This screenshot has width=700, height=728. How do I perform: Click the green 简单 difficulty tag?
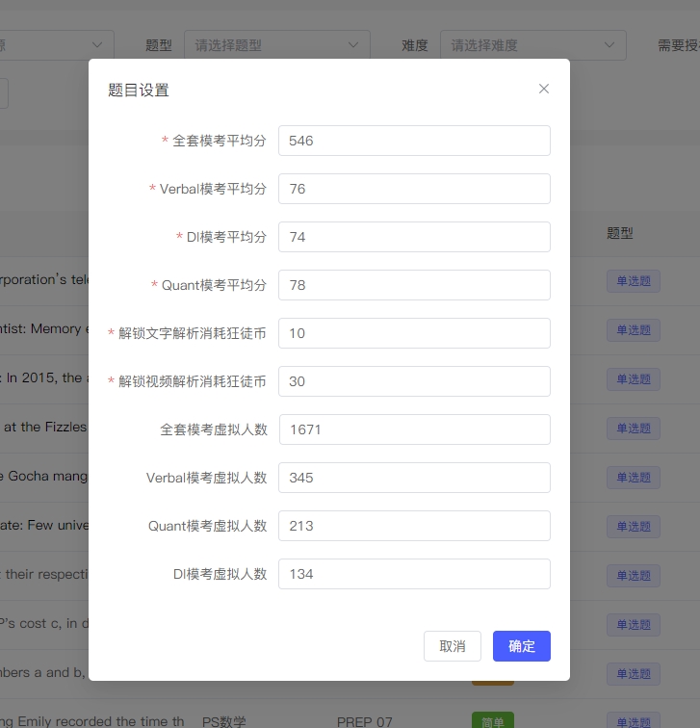point(492,721)
